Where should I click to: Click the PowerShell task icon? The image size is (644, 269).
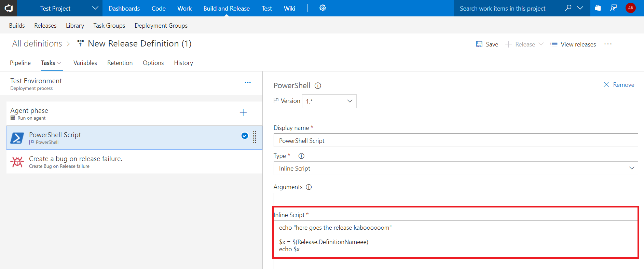pos(17,138)
